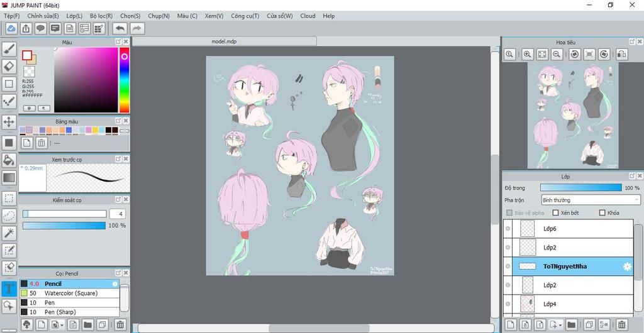This screenshot has height=333, width=644.
Task: Open the Cửa sổ(W) menu
Action: (x=280, y=16)
